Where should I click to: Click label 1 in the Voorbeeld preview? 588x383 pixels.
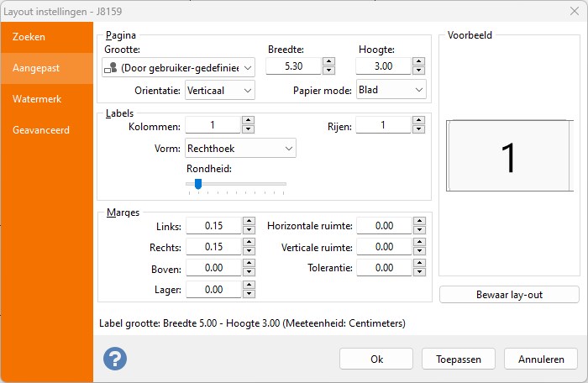pyautogui.click(x=509, y=155)
